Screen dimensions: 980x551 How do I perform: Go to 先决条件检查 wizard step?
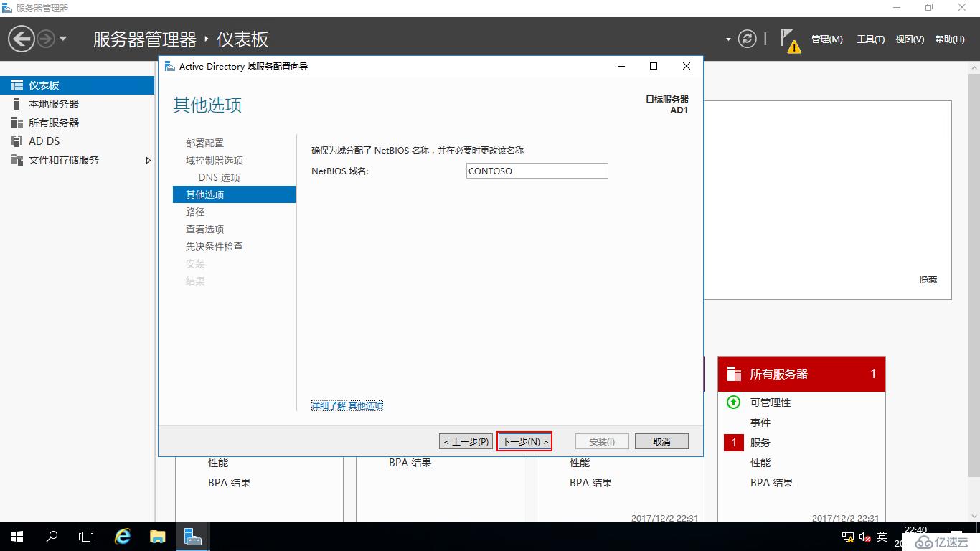(215, 246)
